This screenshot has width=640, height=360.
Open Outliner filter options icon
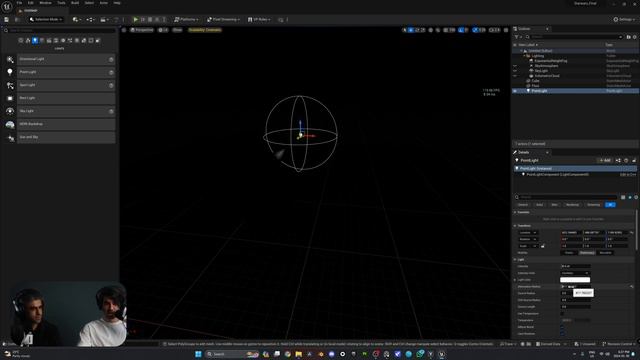coord(517,37)
